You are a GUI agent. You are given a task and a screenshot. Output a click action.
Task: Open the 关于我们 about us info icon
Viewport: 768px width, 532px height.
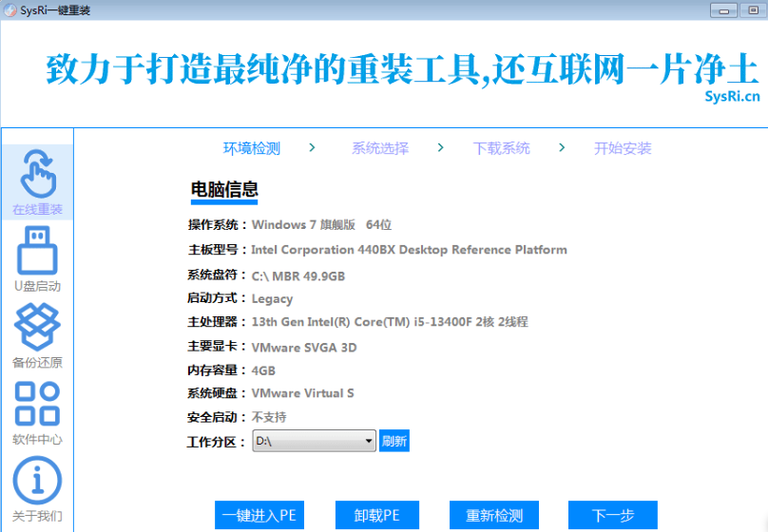37,486
